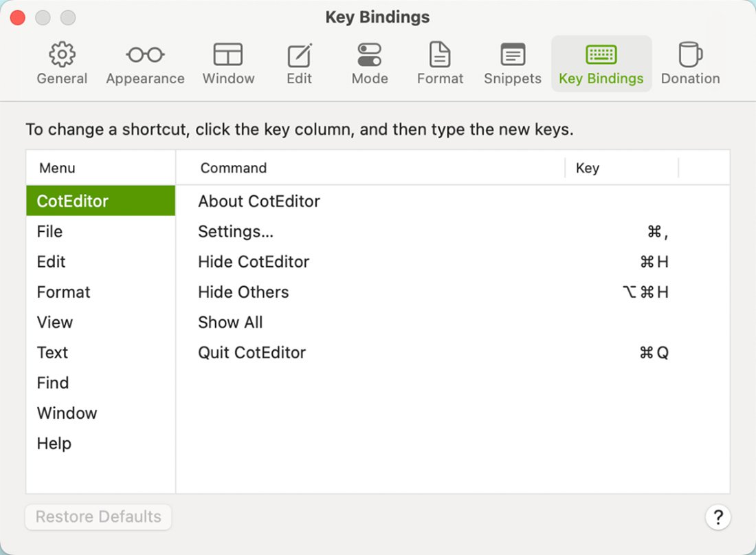This screenshot has height=555, width=756.
Task: Open the Window settings pane icon
Action: 228,55
